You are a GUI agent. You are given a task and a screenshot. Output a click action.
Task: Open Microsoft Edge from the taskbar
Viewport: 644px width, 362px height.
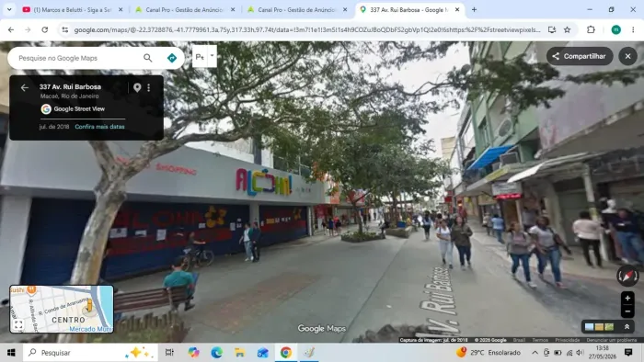coord(217,352)
